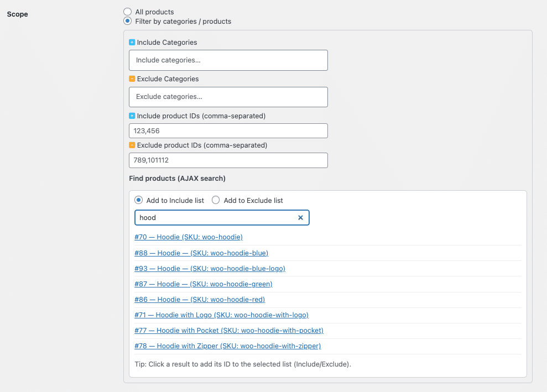
Task: Click the orange minus icon beside Exclude Categories
Action: pyautogui.click(x=132, y=79)
